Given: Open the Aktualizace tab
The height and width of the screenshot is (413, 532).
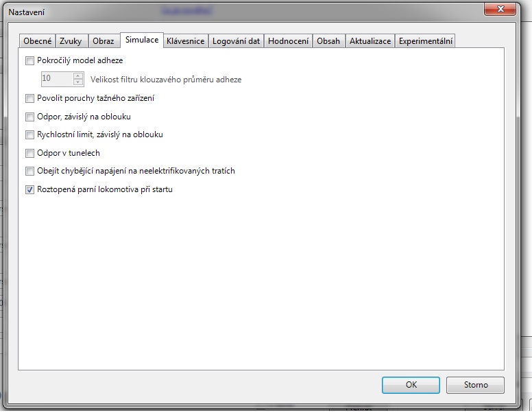Looking at the screenshot, I should pos(370,41).
